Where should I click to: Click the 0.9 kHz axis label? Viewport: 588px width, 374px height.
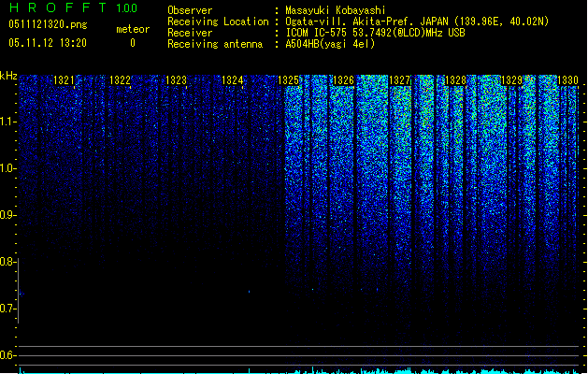7,215
